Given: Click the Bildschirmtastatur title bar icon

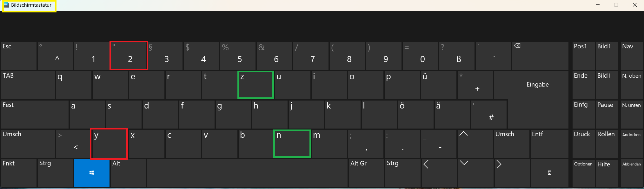Looking at the screenshot, I should tap(6, 5).
